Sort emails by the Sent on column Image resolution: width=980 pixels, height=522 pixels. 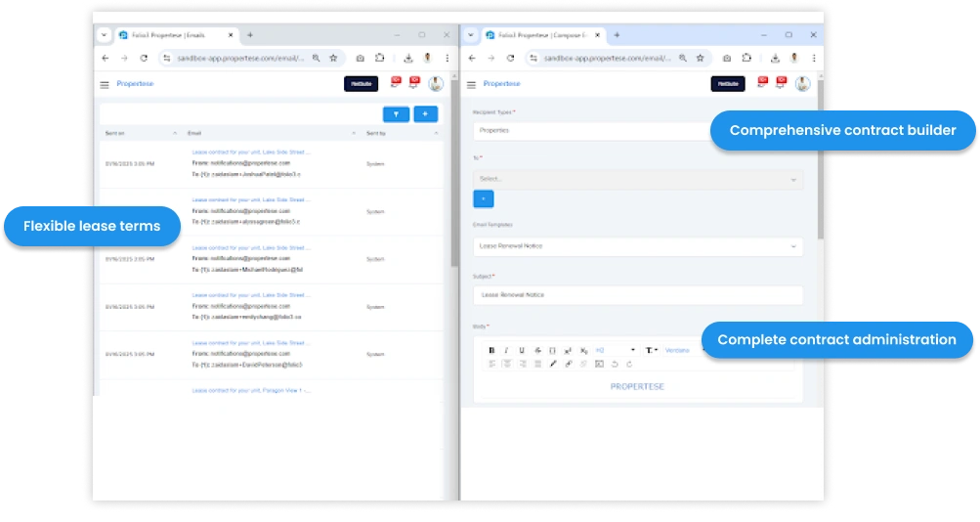click(x=141, y=133)
